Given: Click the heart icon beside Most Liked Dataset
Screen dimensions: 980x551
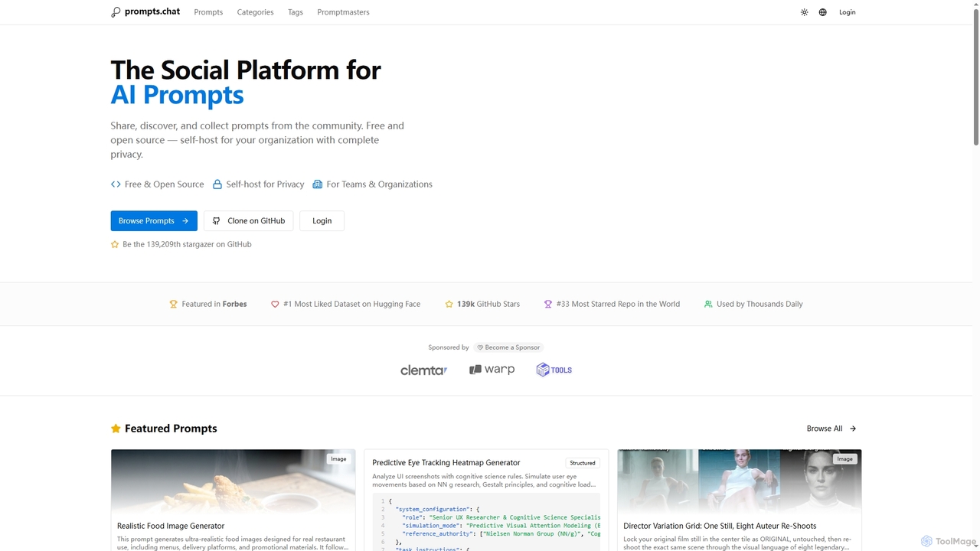Looking at the screenshot, I should [275, 304].
